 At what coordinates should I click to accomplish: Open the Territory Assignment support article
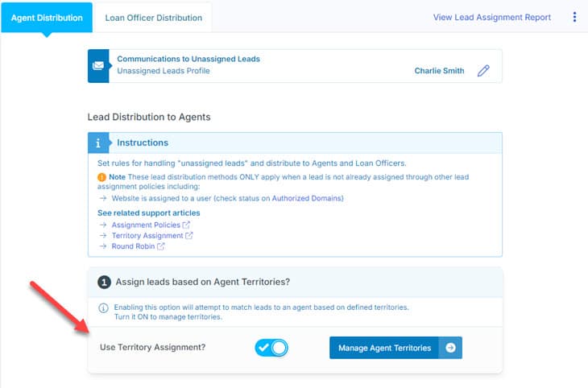point(147,235)
